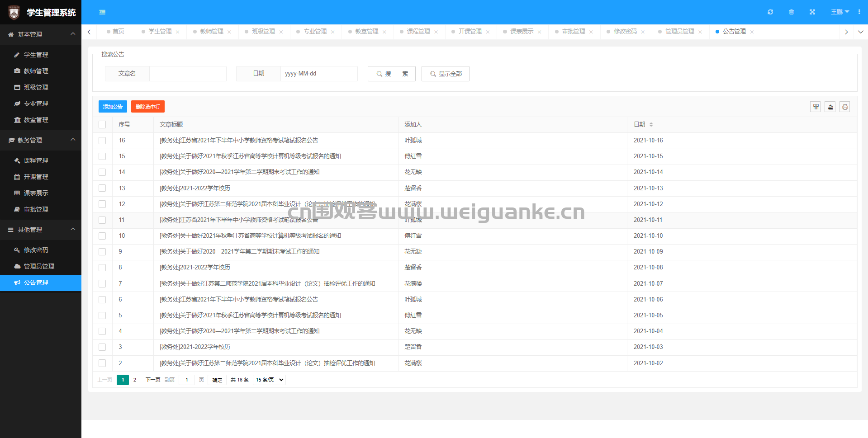Collapse the 基本管理 sidebar group
The image size is (868, 438).
[x=41, y=34]
